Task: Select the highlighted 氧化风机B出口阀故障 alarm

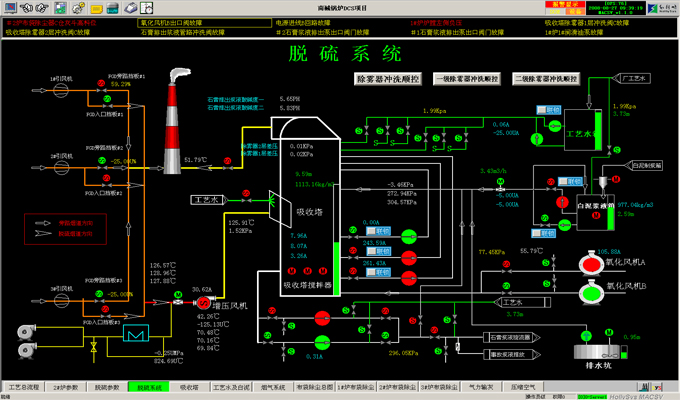Action: (x=204, y=23)
